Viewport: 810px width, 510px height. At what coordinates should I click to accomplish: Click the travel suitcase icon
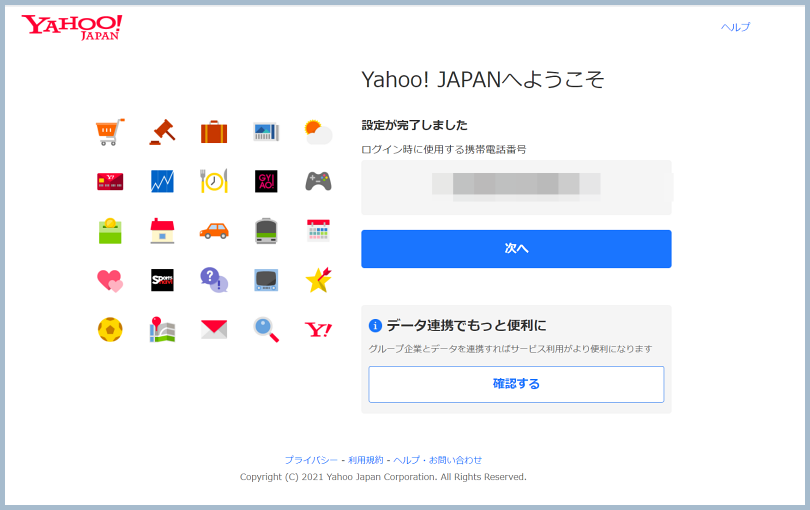click(x=214, y=132)
